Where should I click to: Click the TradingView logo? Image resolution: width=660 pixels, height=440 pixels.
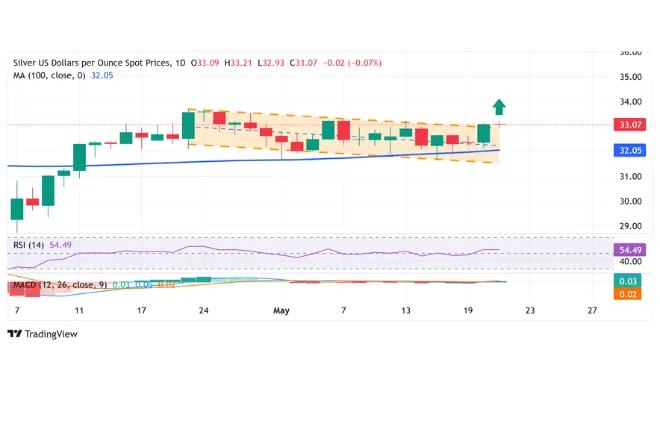pyautogui.click(x=43, y=334)
